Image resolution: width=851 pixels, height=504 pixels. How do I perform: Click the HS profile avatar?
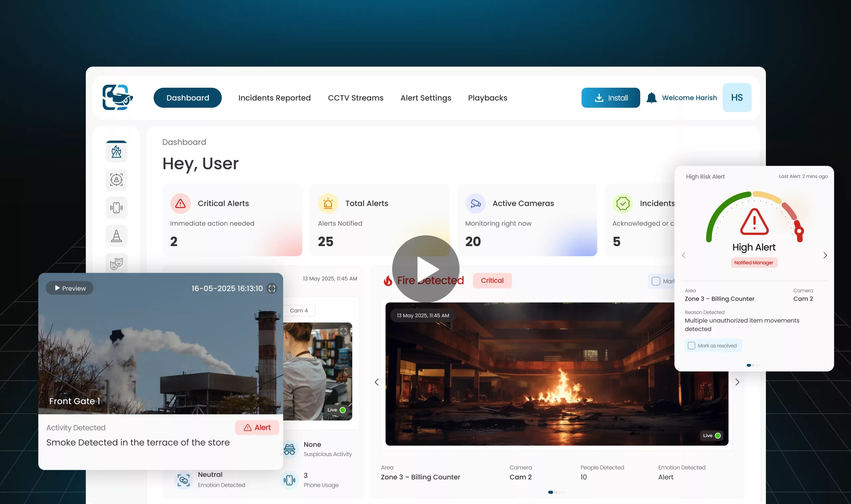coord(737,98)
